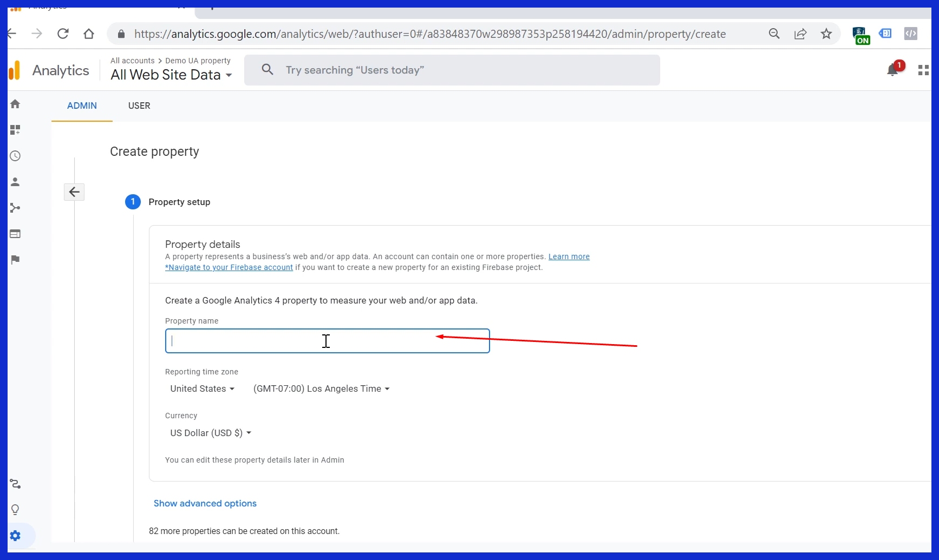Click the Property details heading
This screenshot has width=939, height=560.
203,244
